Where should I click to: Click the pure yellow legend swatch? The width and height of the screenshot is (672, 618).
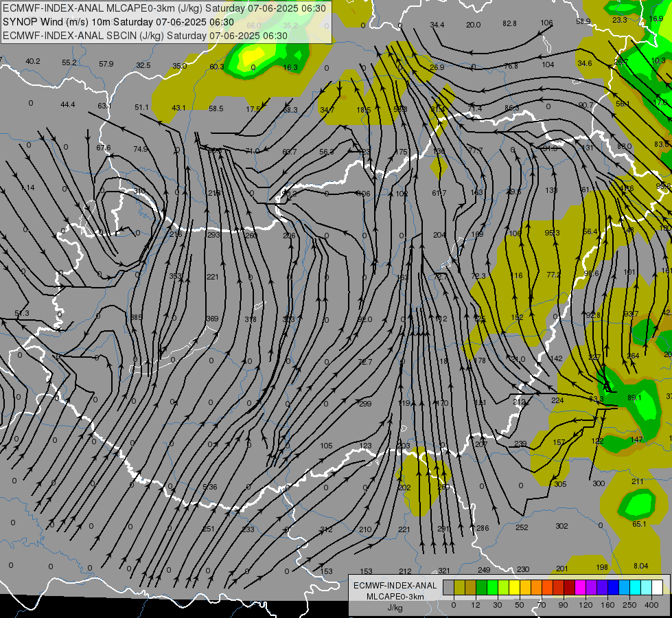click(x=515, y=587)
